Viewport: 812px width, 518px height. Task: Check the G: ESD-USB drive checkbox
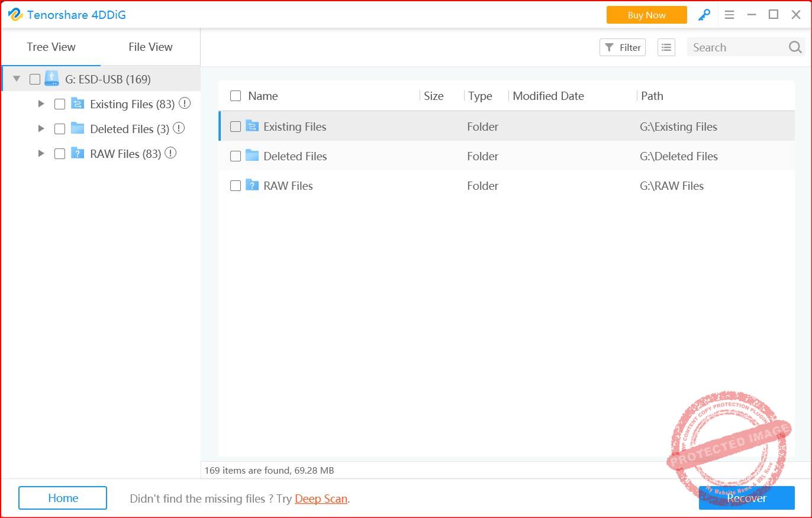pyautogui.click(x=34, y=78)
